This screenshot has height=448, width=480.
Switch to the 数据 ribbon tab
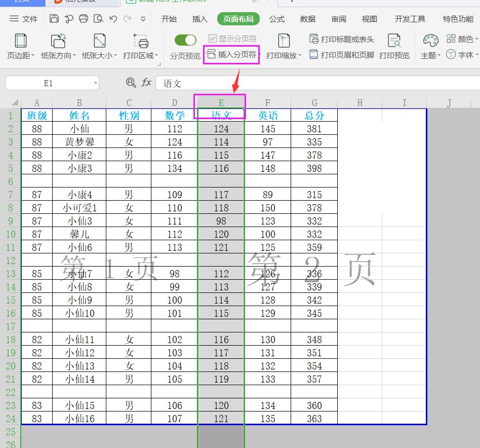click(307, 19)
